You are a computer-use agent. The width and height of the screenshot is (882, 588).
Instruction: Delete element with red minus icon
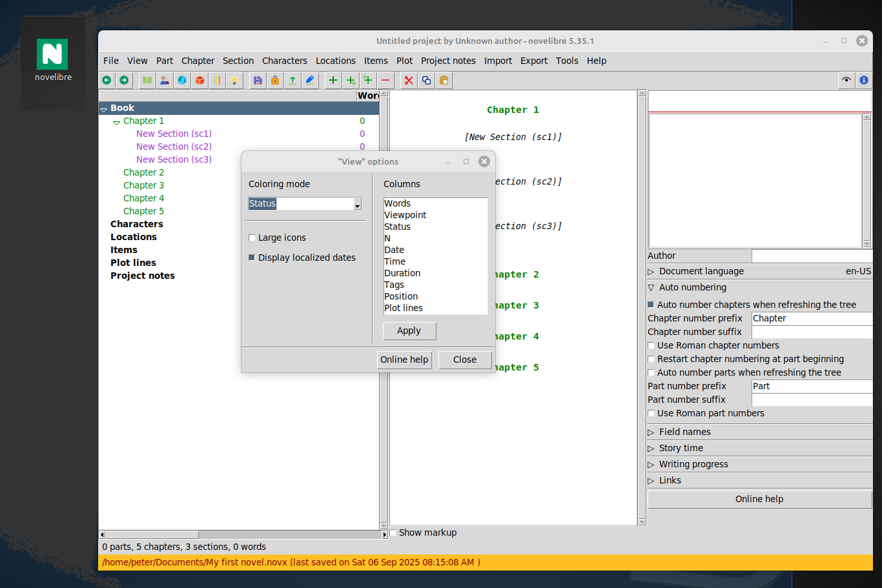pos(385,81)
